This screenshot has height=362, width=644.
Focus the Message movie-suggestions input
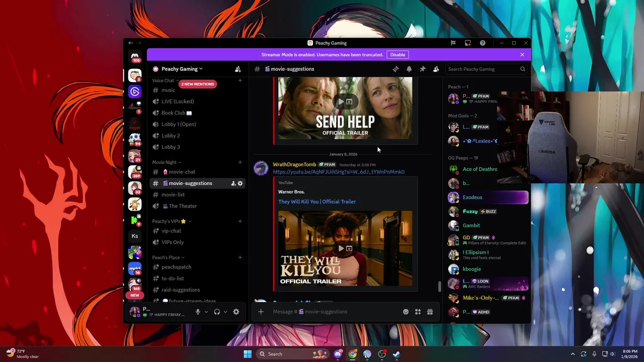[335, 312]
